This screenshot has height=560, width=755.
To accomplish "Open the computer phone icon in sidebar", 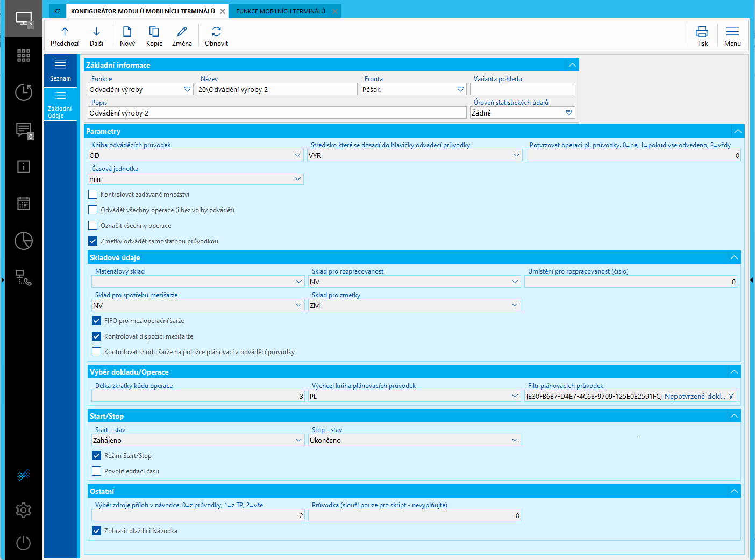I will tap(24, 277).
